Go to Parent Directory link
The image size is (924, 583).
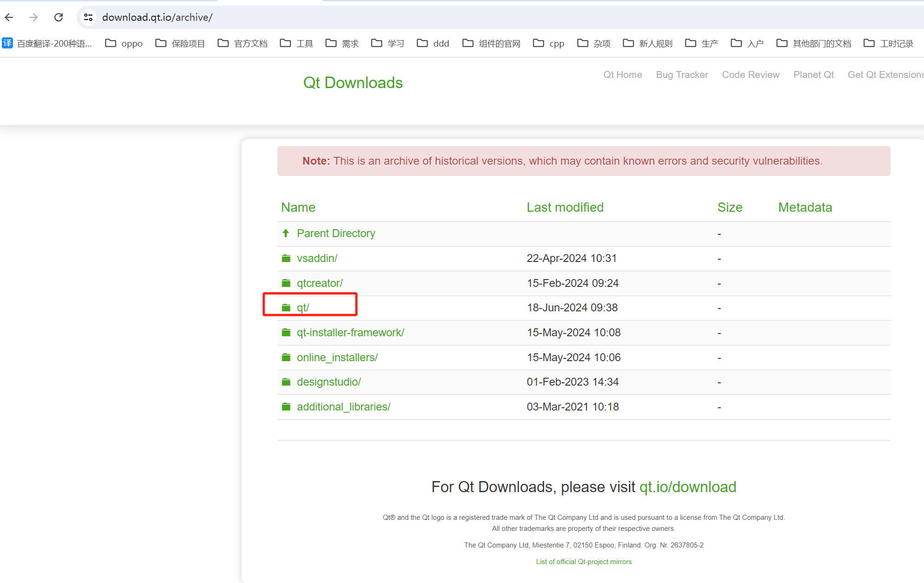click(x=336, y=233)
